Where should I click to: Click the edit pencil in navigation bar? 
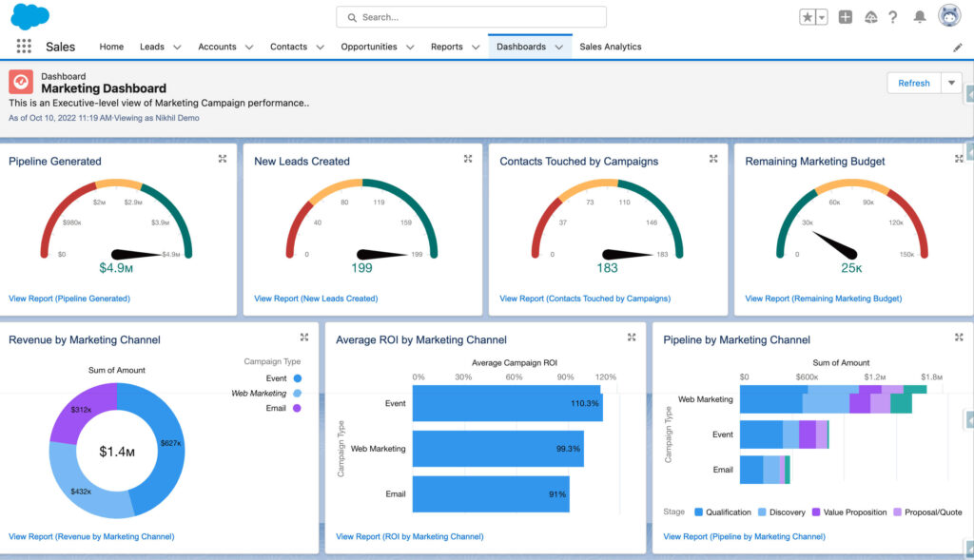pos(958,47)
